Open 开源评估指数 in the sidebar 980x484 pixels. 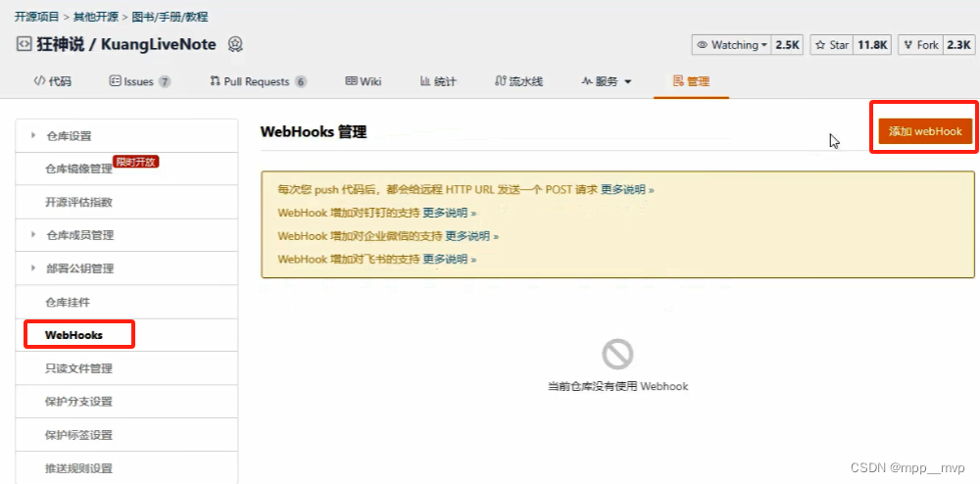(126, 202)
